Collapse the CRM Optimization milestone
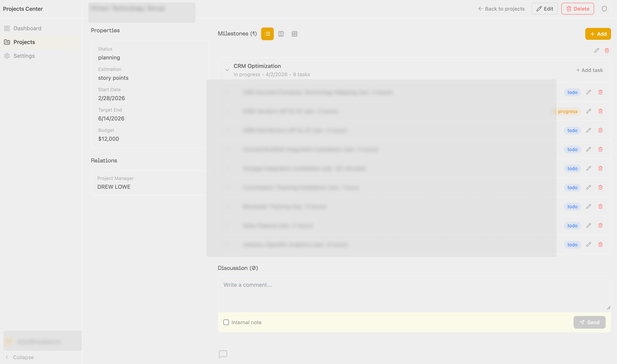This screenshot has width=617, height=364. (227, 70)
